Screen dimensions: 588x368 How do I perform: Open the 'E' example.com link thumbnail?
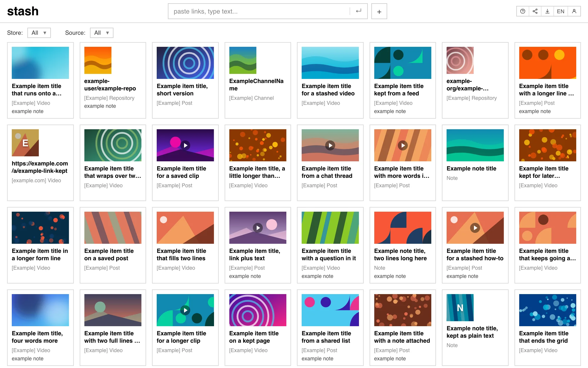25,143
